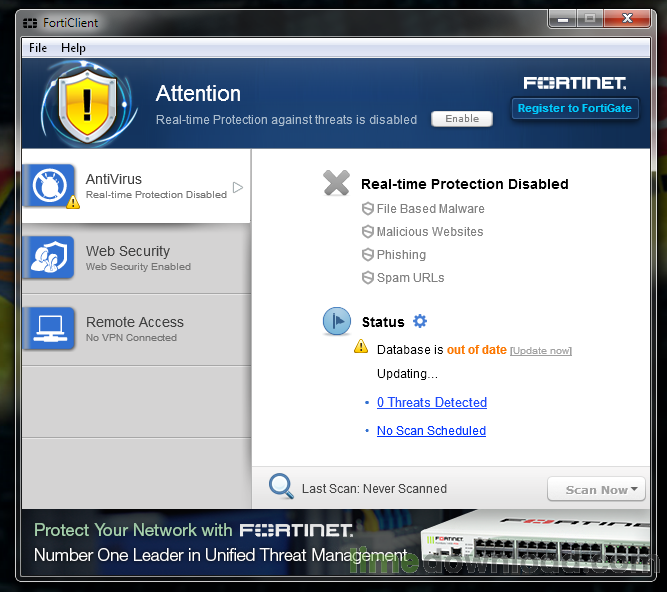Click the Remote Access laptop icon
The width and height of the screenshot is (667, 592).
click(x=50, y=328)
